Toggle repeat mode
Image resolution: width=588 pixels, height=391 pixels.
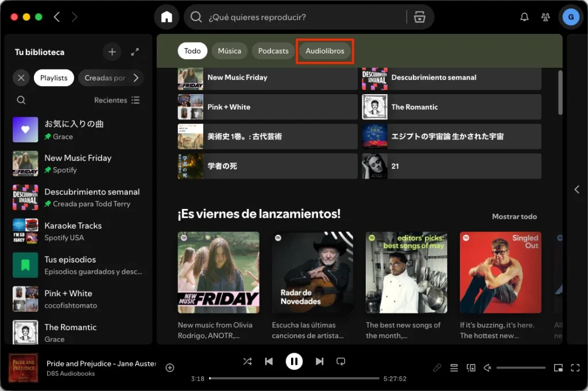tap(341, 361)
